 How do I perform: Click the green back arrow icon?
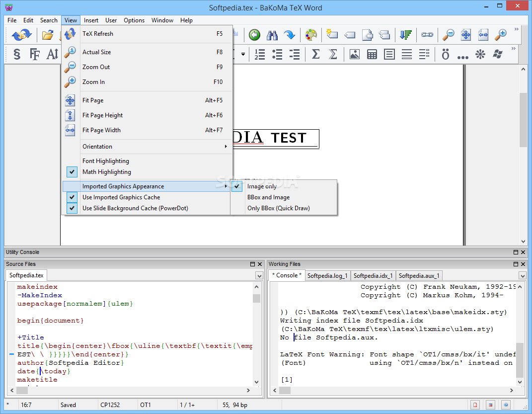[x=254, y=35]
